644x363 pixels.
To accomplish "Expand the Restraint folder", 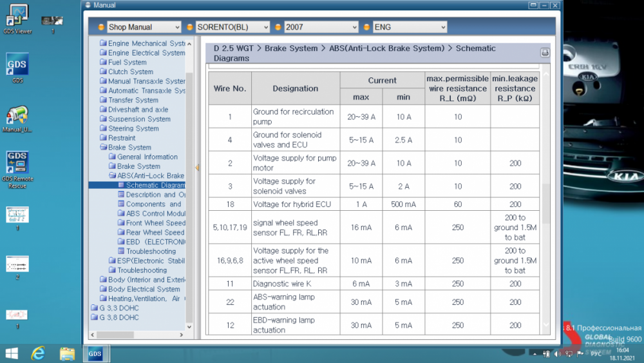I will [x=117, y=138].
